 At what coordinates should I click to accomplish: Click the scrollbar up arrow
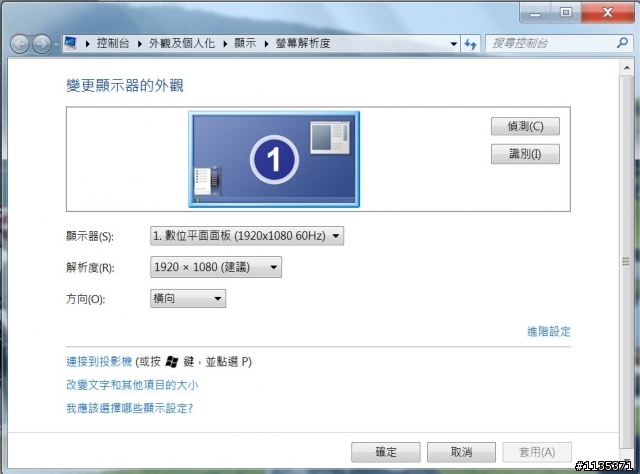pyautogui.click(x=627, y=67)
